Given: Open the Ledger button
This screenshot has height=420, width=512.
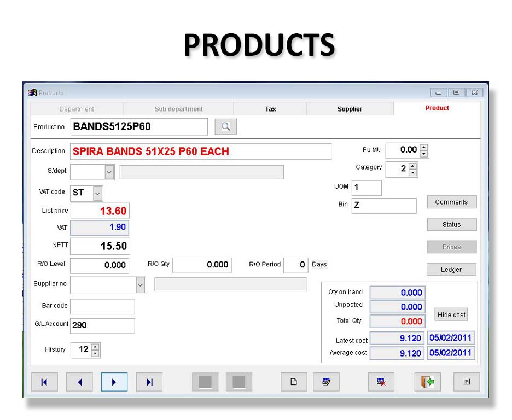Looking at the screenshot, I should point(451,270).
